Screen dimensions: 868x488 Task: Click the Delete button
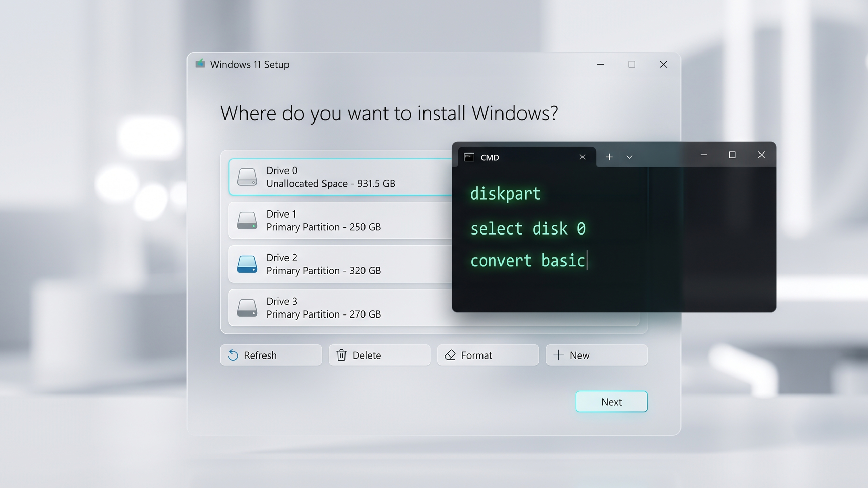pyautogui.click(x=379, y=355)
